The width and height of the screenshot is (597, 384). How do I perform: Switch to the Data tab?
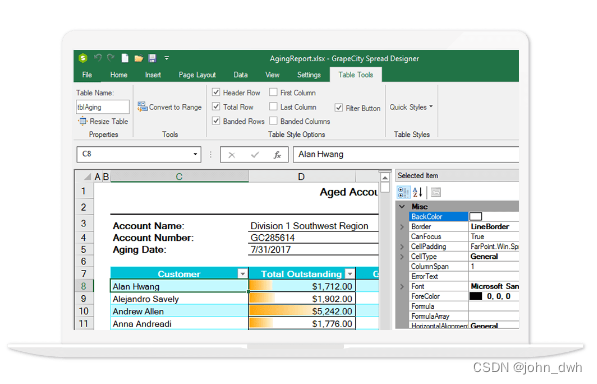click(x=241, y=75)
